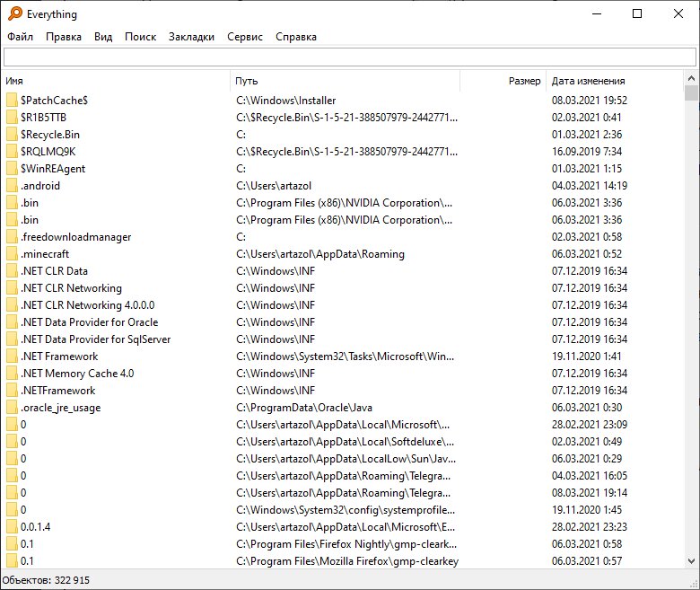
Task: Click the 0.0.1.4 folder icon
Action: 12,526
